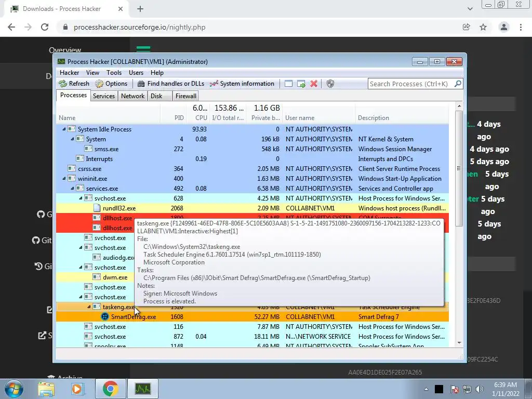Viewport: 532px width, 399px height.
Task: Show hidden tray icons arrow
Action: pos(426,389)
